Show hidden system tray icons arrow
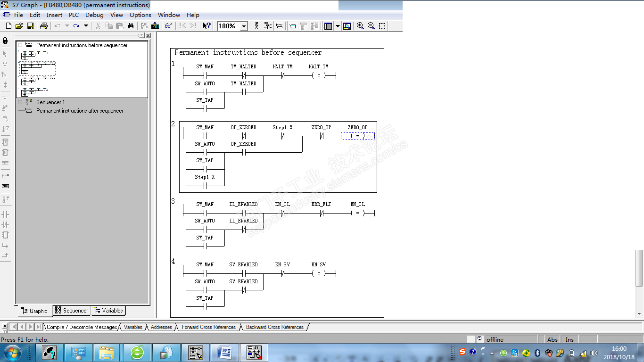This screenshot has width=644, height=362. (x=492, y=353)
